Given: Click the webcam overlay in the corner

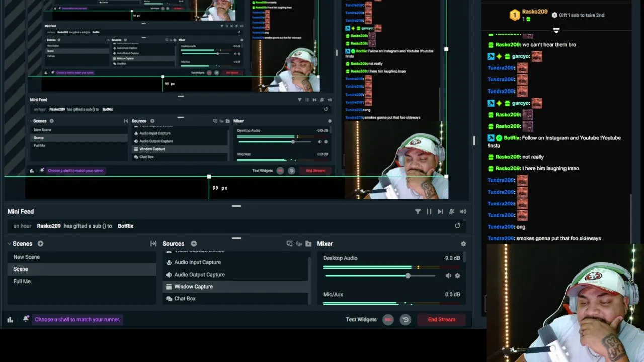Looking at the screenshot, I should pyautogui.click(x=565, y=303).
